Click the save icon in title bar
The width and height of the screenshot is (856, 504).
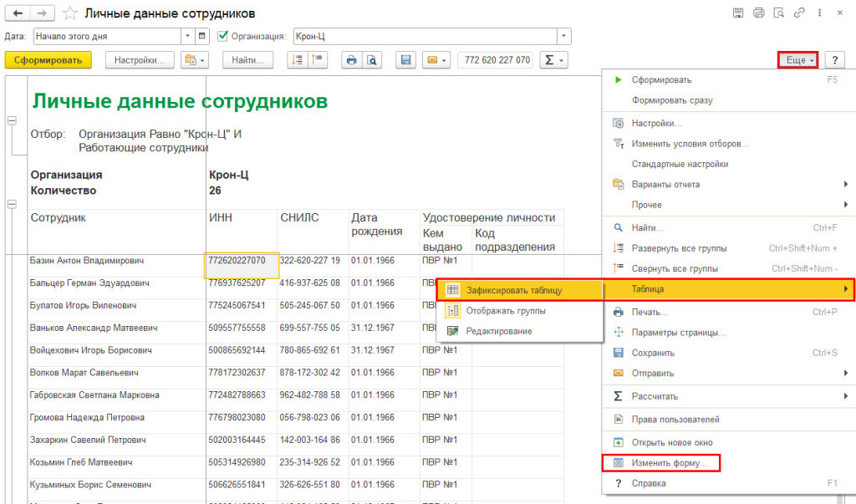click(738, 13)
